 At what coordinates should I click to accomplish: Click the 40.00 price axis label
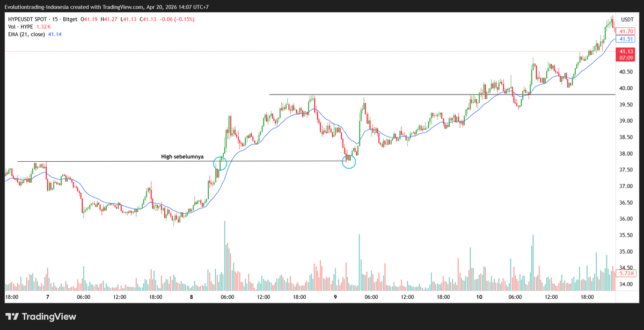pos(626,88)
